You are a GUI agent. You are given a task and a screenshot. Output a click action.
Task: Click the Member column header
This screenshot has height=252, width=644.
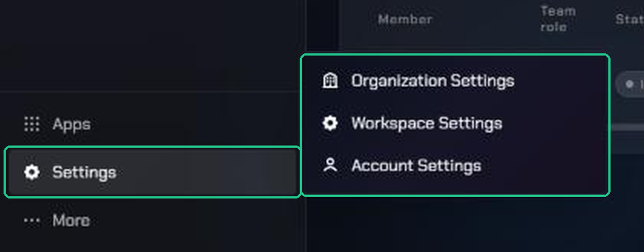coord(405,19)
